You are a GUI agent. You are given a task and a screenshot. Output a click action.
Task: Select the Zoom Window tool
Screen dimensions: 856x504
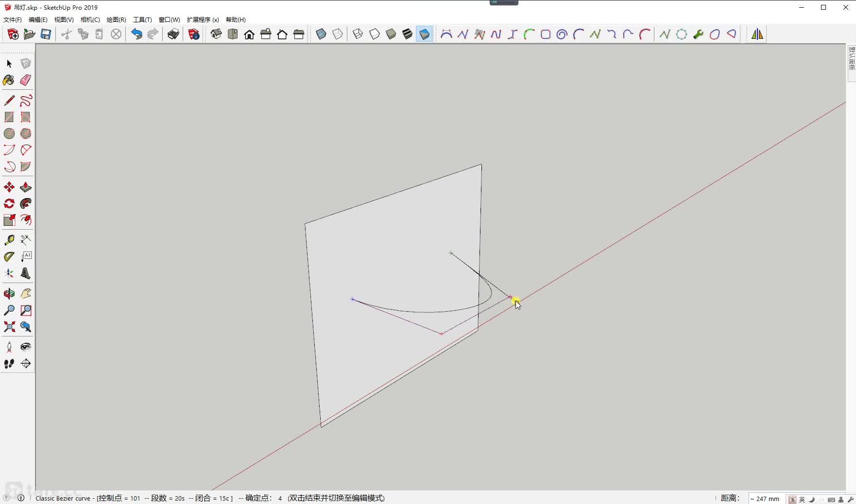pyautogui.click(x=26, y=310)
